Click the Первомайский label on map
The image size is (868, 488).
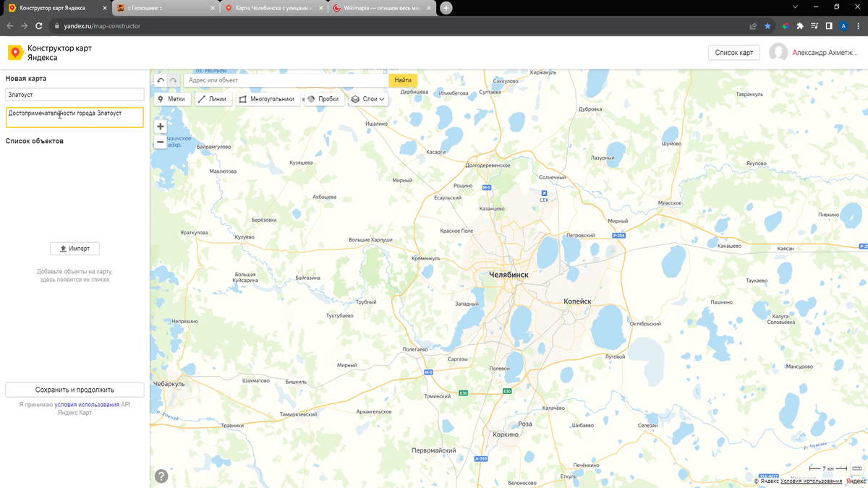433,450
